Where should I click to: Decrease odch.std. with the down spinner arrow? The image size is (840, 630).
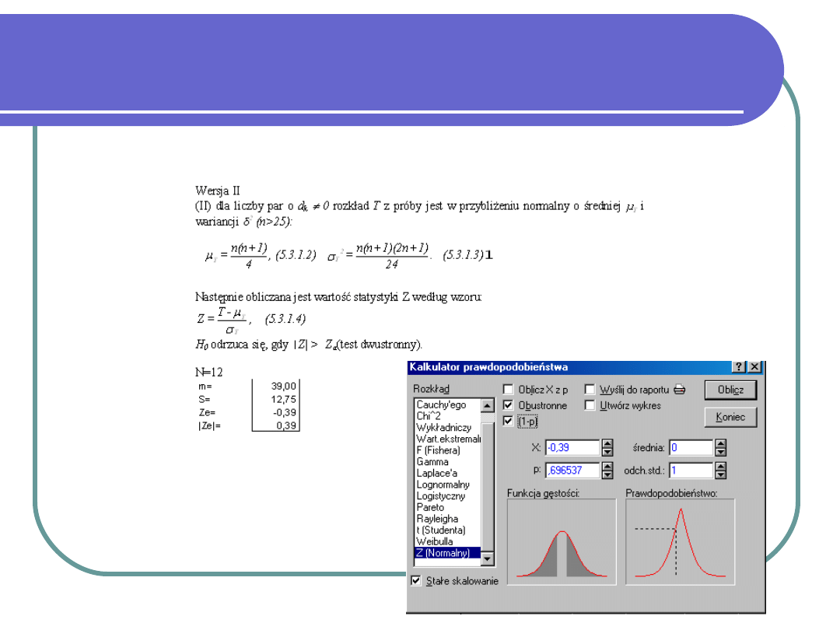(720, 474)
